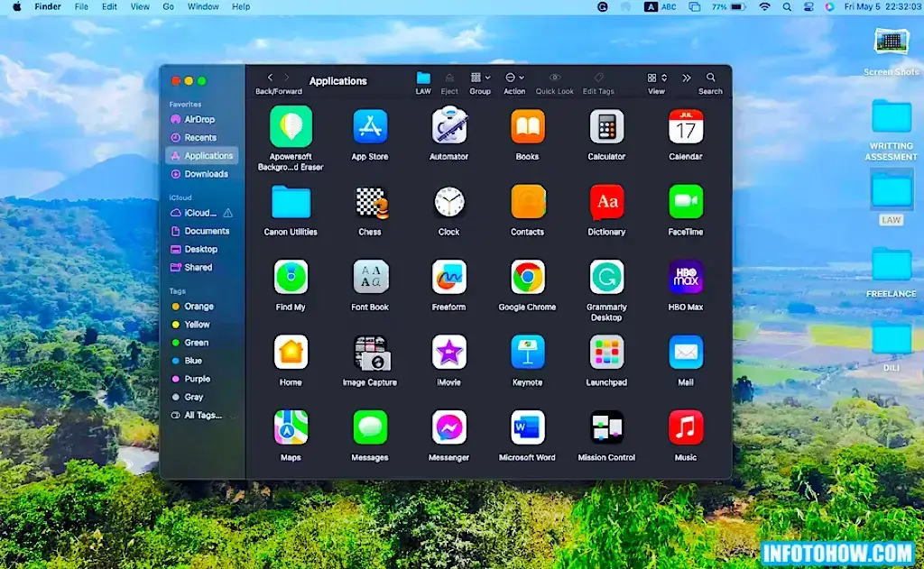Select the Chess app icon
Image resolution: width=924 pixels, height=569 pixels.
point(371,203)
